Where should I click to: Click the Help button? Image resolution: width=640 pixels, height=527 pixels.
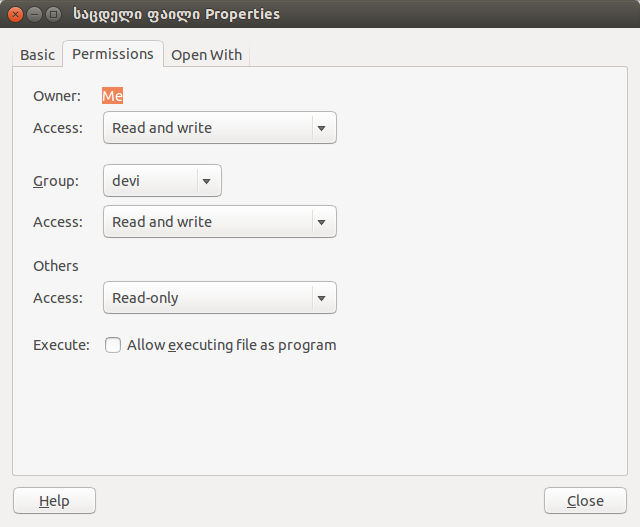point(54,500)
